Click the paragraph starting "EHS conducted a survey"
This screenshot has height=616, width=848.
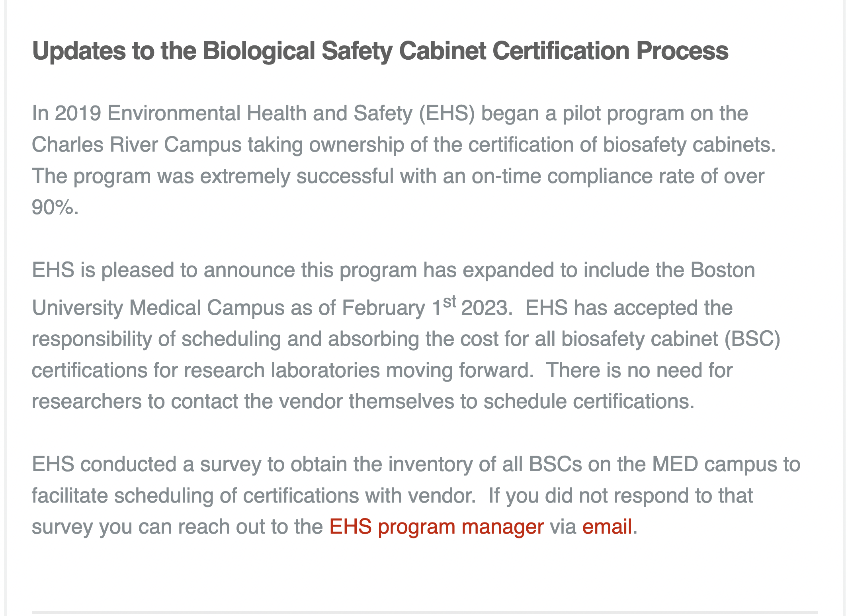coord(398,495)
